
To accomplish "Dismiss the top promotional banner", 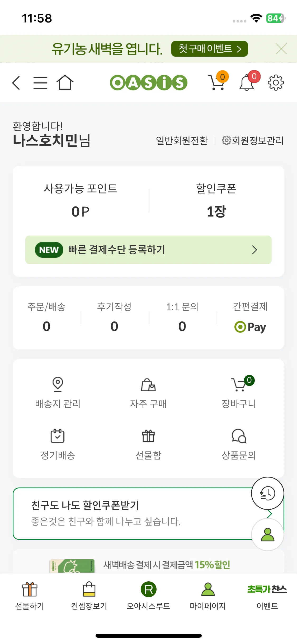I will 281,49.
